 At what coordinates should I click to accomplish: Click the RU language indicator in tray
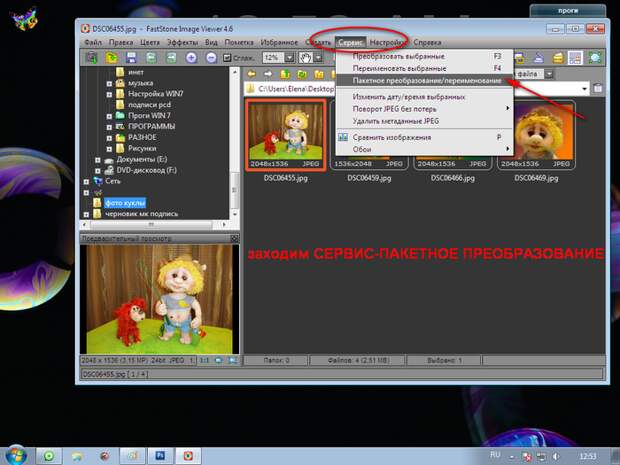click(x=495, y=455)
